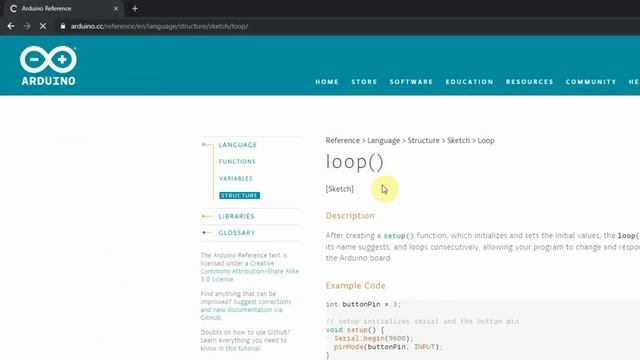Viewport: 640px width, 360px height.
Task: Click the Loop breadcrumb item
Action: click(x=486, y=140)
